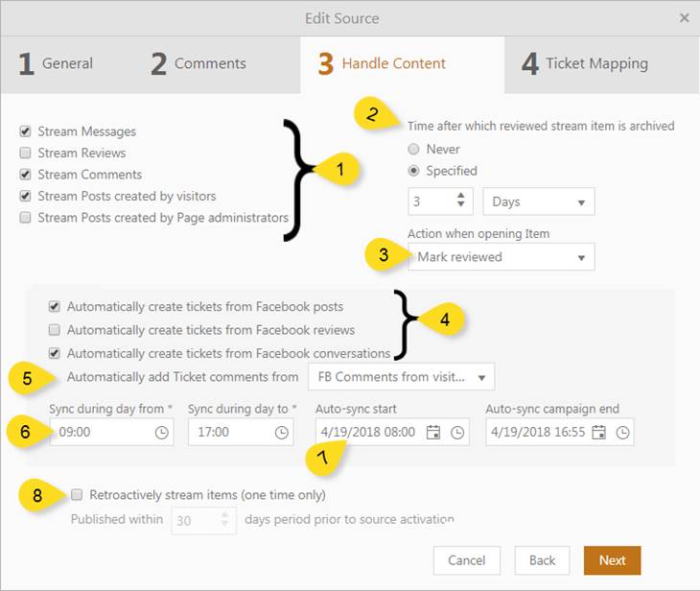Open the Mark reviewed action dropdown
The image size is (700, 591).
pos(500,257)
